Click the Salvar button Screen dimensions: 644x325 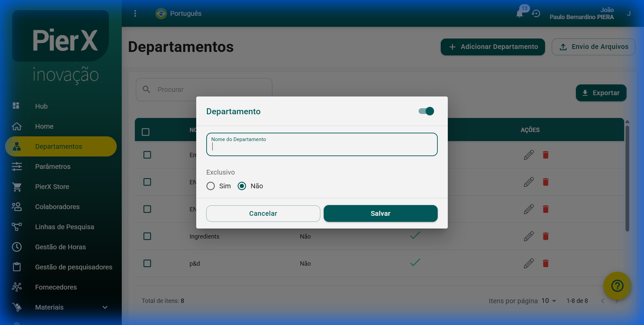(x=380, y=213)
